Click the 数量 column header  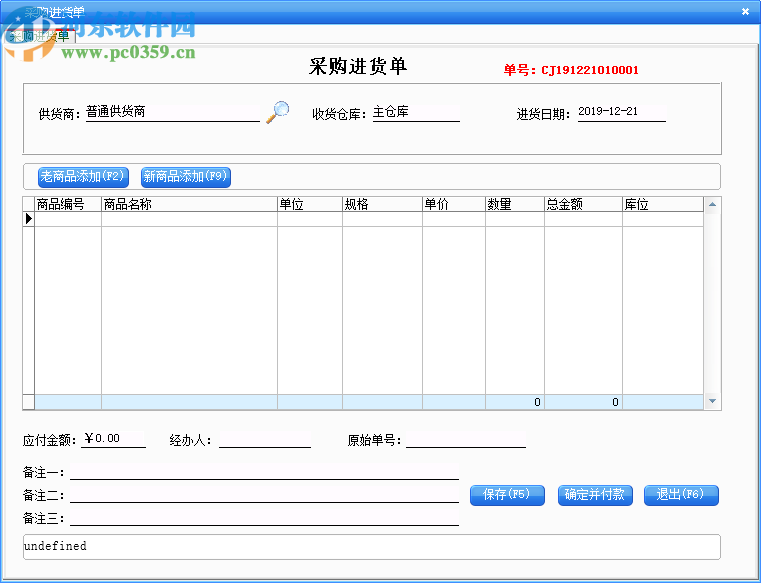(515, 204)
